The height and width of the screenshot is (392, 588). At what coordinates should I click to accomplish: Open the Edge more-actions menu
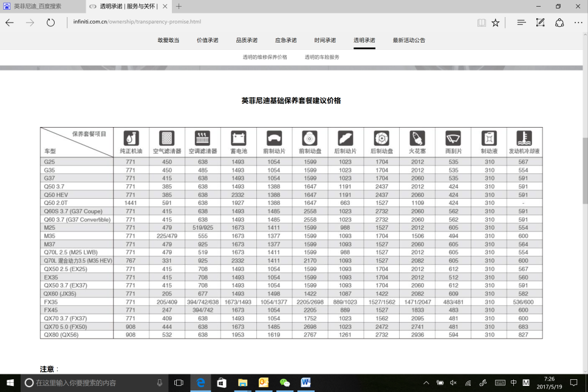tap(578, 23)
